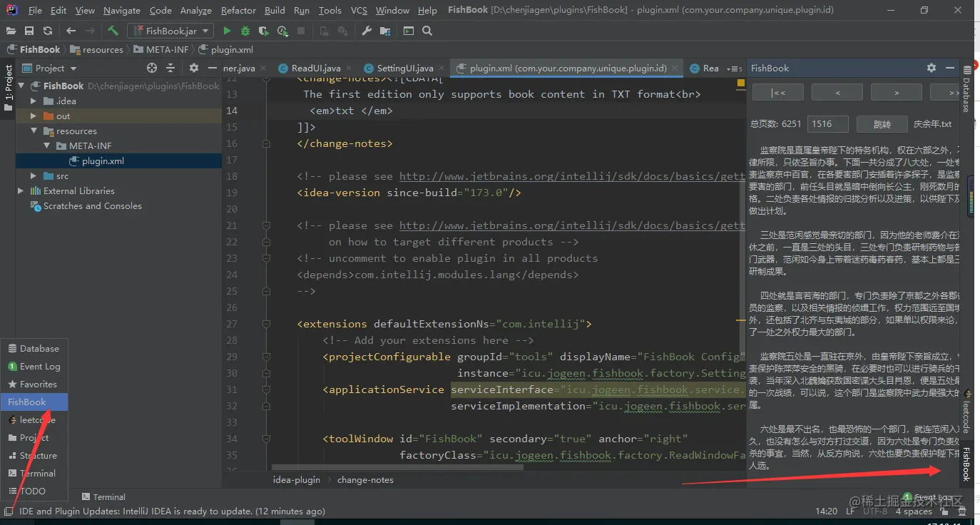
Task: Expand the out folder arrow
Action: (x=34, y=116)
